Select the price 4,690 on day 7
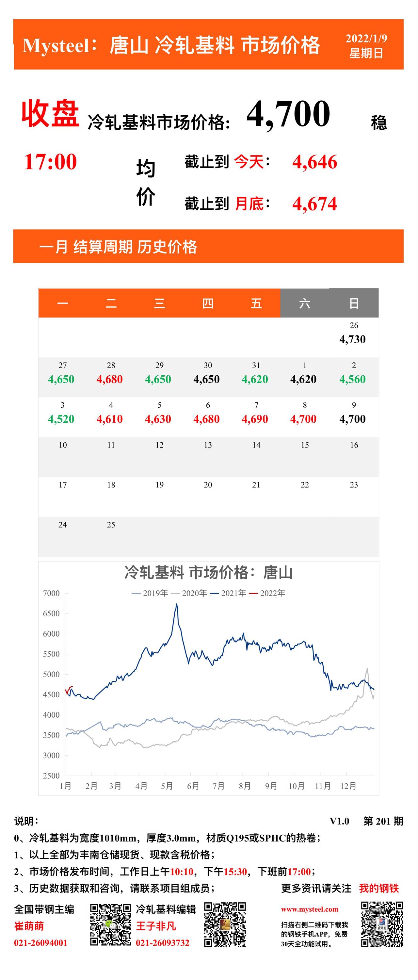This screenshot has width=418, height=980. point(255,419)
